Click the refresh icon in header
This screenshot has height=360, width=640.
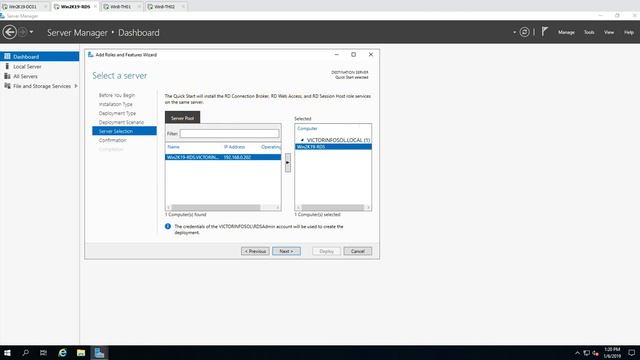point(524,32)
